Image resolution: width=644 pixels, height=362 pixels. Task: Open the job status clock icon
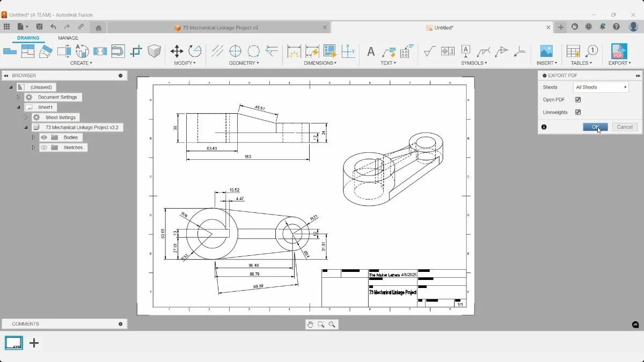[x=589, y=27]
